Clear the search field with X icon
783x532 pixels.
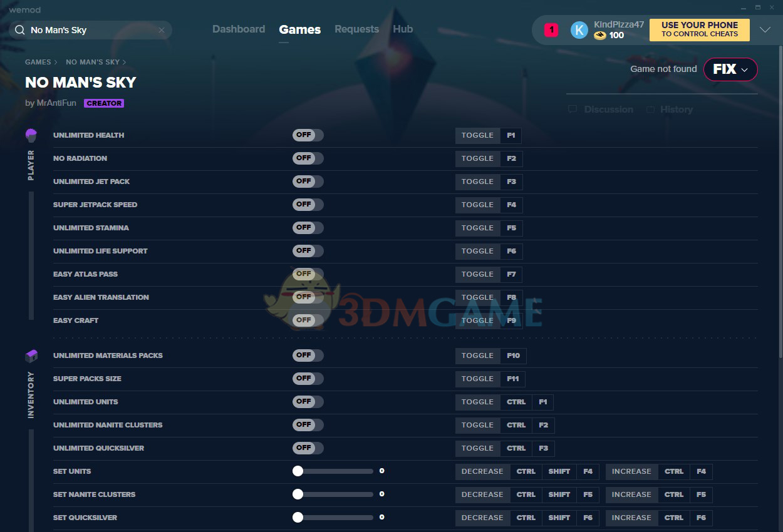coord(162,30)
